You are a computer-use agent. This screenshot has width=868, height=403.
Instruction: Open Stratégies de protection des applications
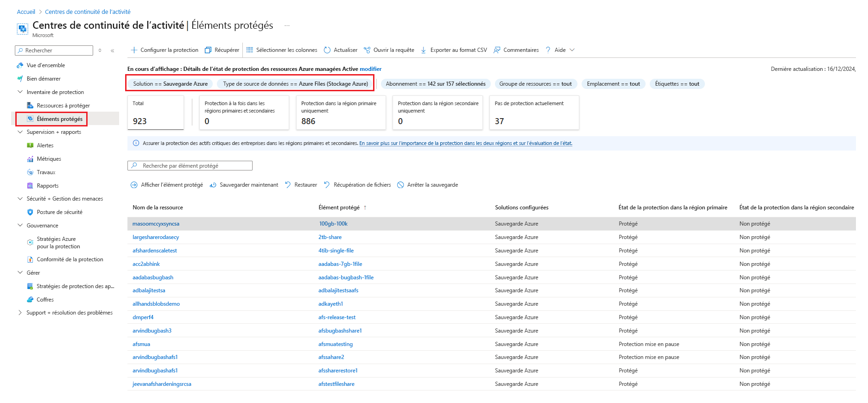click(75, 286)
